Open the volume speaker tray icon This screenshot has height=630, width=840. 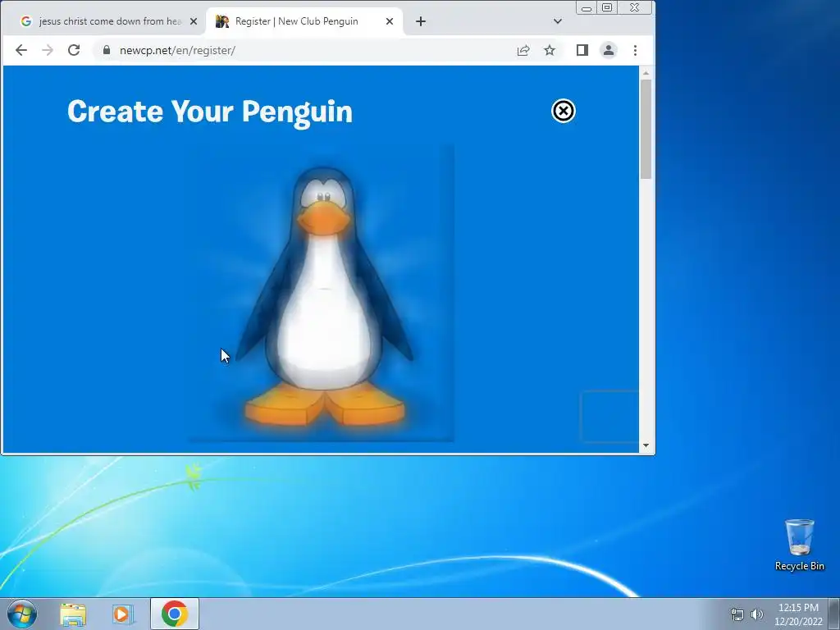[x=757, y=614]
